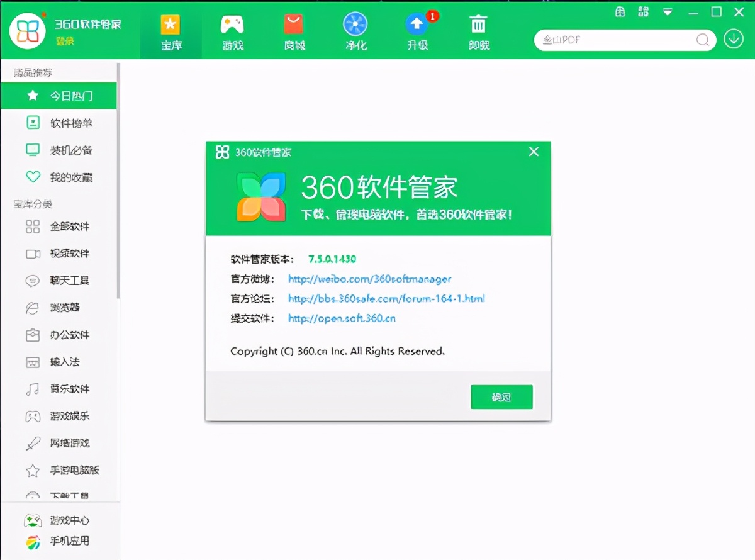Open the 游戏 (Games) section
This screenshot has height=560, width=755.
pos(232,30)
